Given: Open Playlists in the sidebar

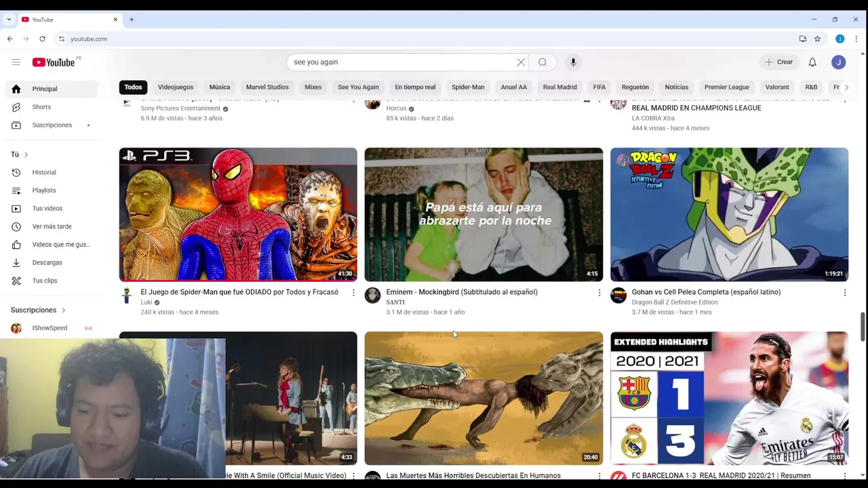Looking at the screenshot, I should coord(52,190).
